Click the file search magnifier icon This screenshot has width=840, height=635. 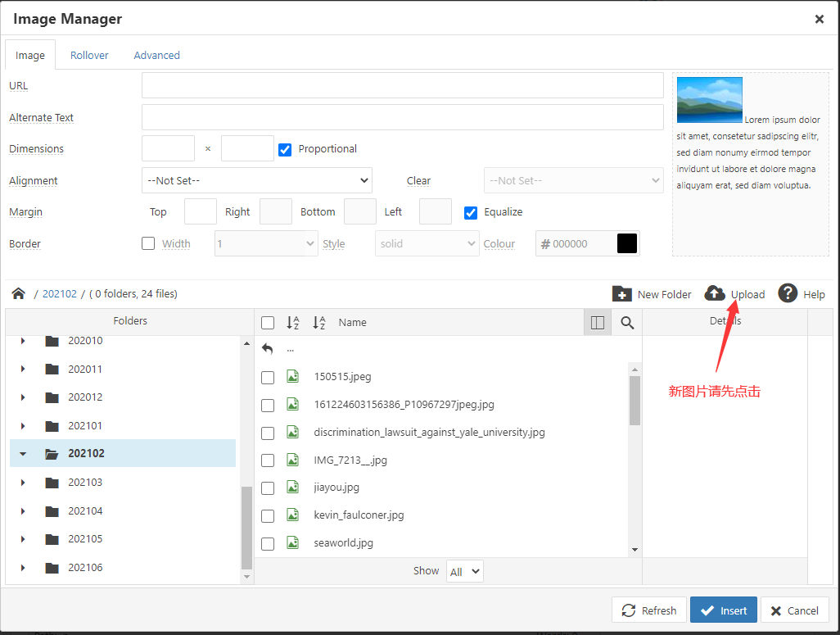click(627, 323)
